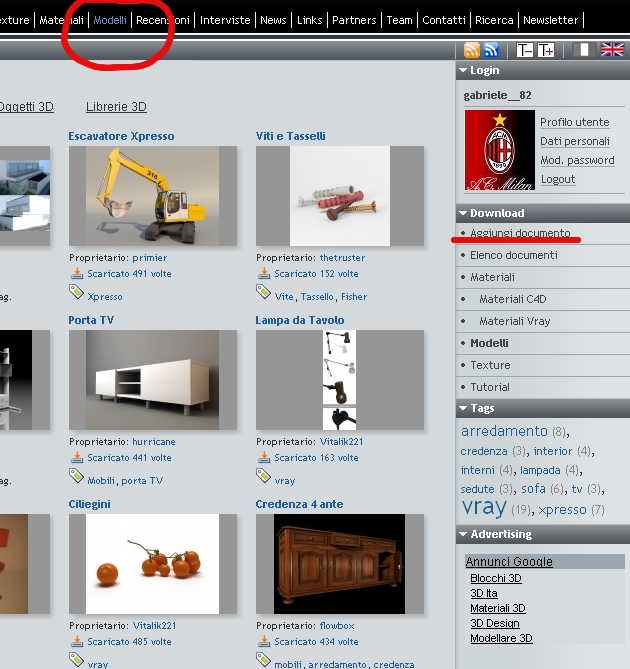Open the Team menu item
630x669 pixels.
tap(399, 20)
